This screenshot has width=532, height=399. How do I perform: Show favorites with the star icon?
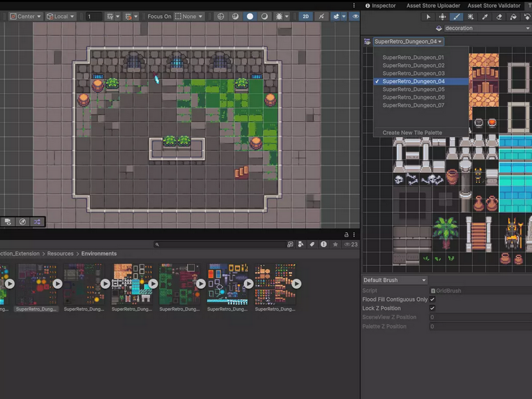click(x=335, y=244)
